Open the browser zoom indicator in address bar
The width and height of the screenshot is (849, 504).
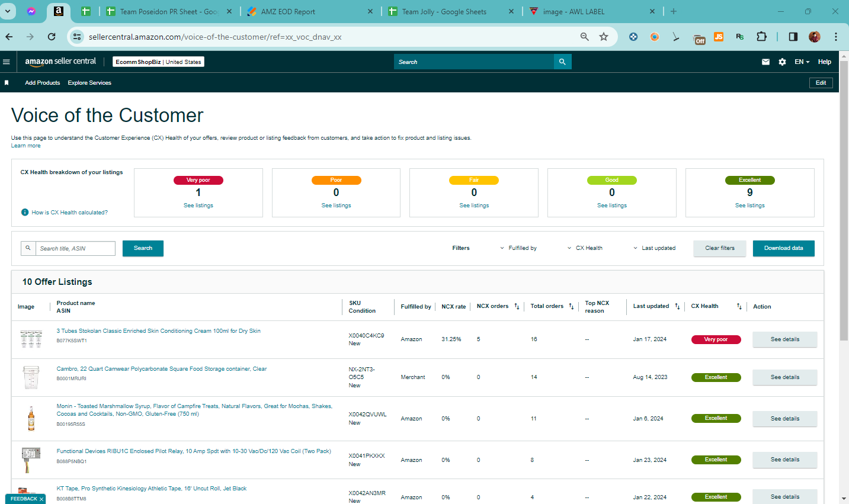pos(585,37)
